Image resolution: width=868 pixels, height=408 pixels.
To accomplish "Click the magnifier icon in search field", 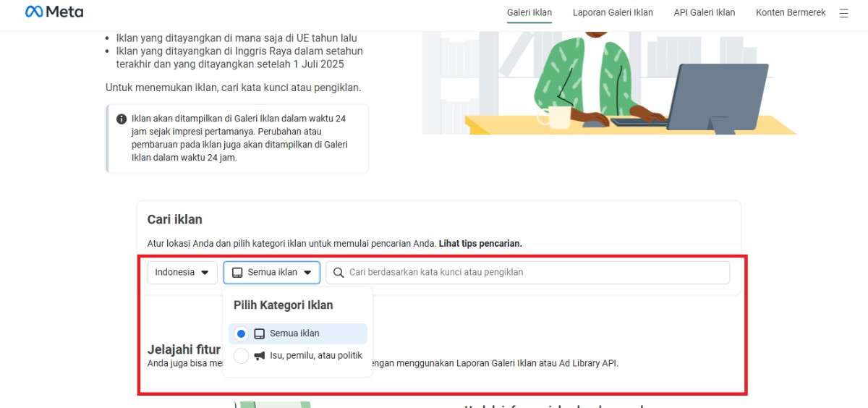I will 338,272.
